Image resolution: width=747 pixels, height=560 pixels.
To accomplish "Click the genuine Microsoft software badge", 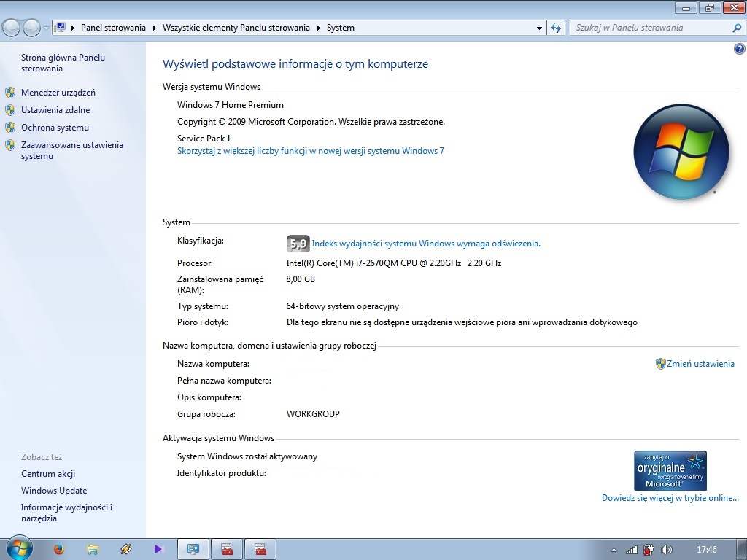I will [670, 470].
